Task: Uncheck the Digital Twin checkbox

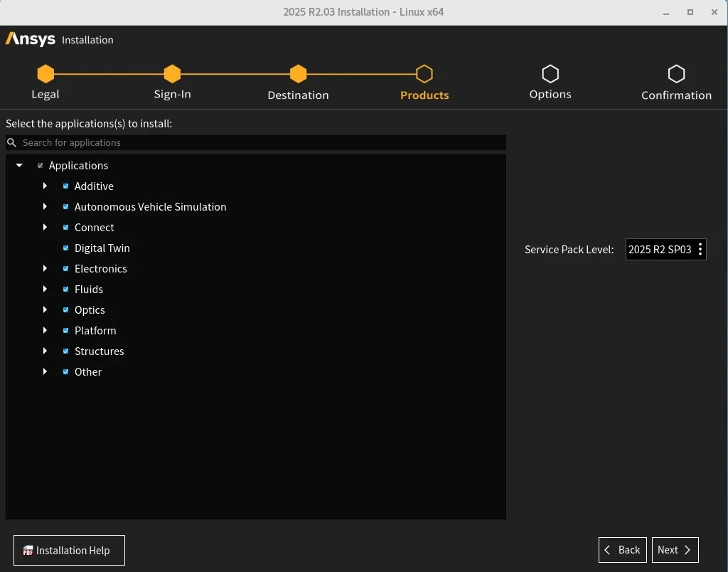Action: (65, 248)
